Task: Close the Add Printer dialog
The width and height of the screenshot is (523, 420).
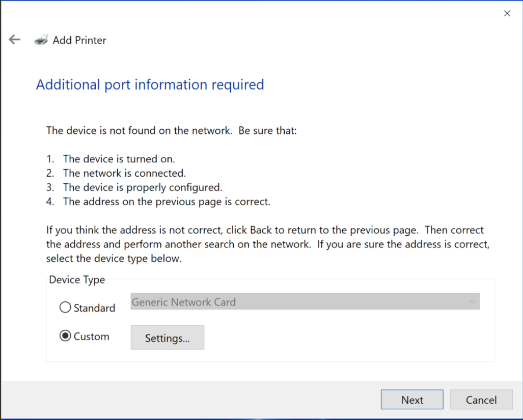Action: (x=507, y=14)
